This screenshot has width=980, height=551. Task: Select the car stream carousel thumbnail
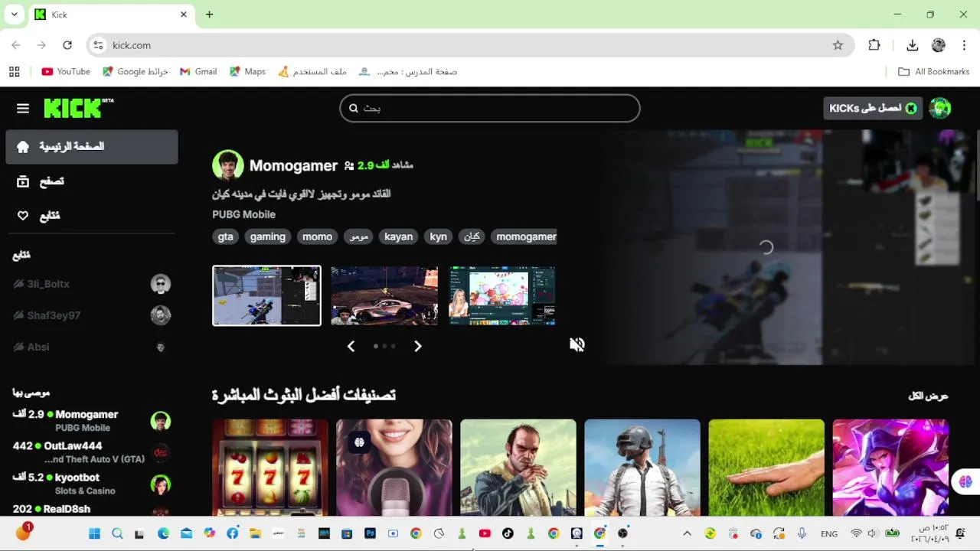click(384, 295)
